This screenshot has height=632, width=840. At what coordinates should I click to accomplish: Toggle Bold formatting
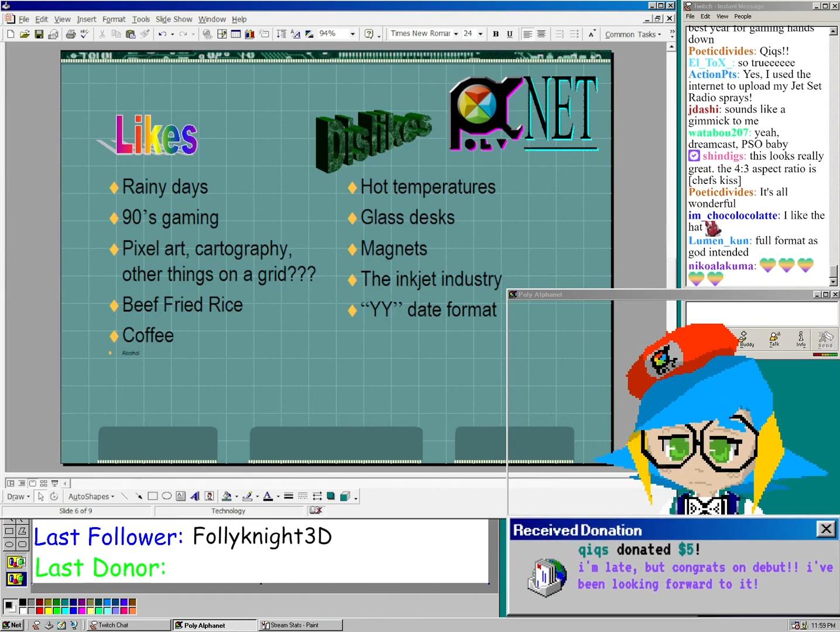point(496,34)
